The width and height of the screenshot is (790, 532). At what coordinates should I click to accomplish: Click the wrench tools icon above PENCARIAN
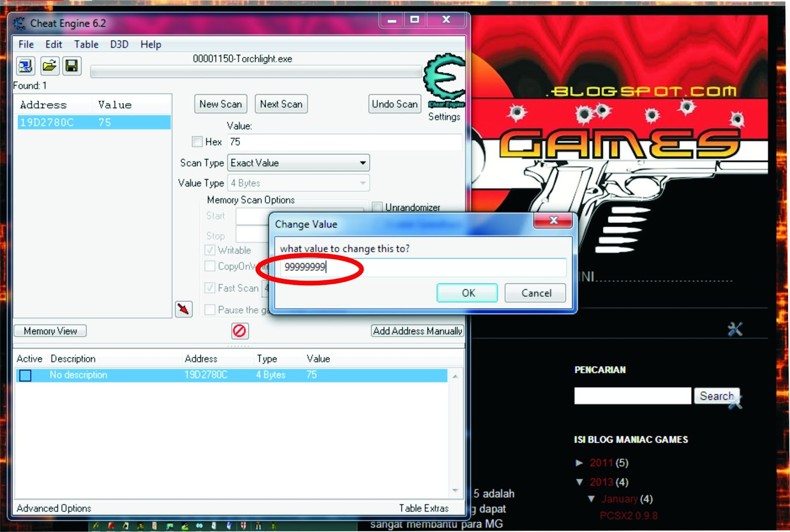(x=735, y=329)
